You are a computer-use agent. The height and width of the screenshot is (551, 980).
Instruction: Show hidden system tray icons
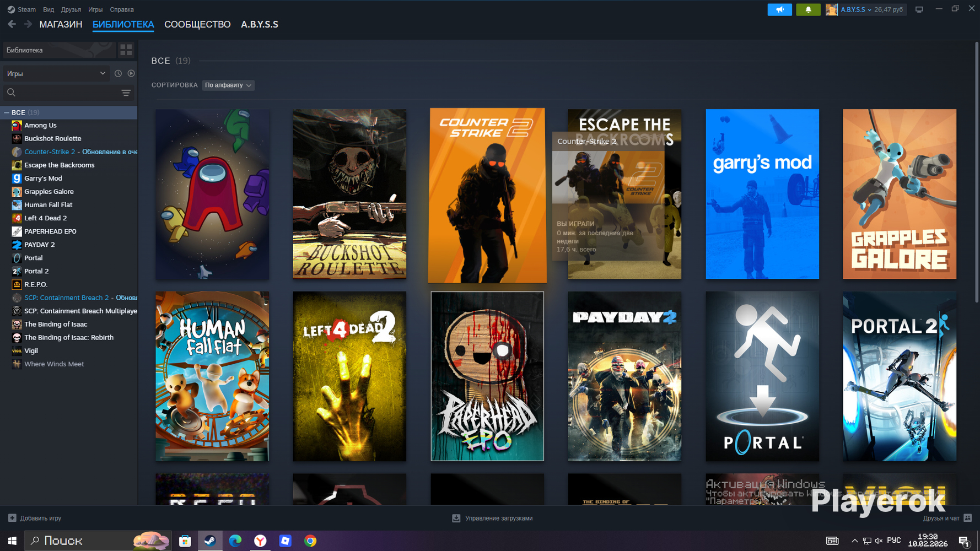(854, 541)
